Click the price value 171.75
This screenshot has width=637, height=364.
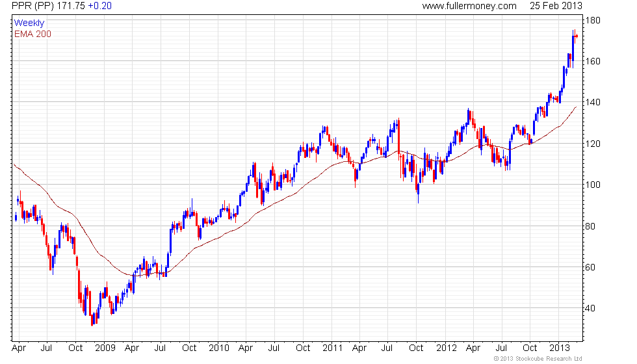point(71,6)
